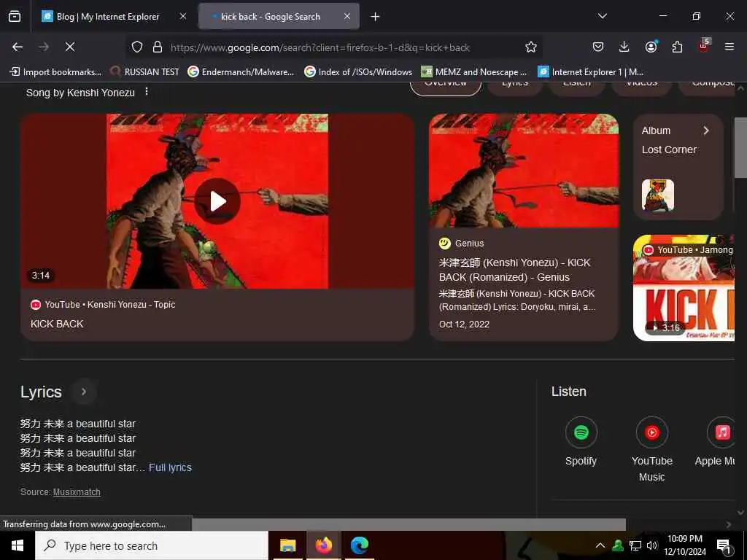
Task: Open the volume control tray icon
Action: pyautogui.click(x=651, y=545)
